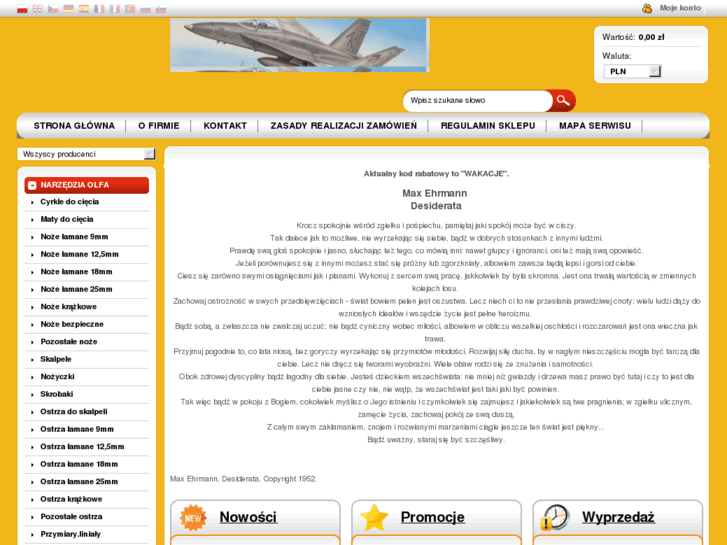Open the 'Maty do cięcia' category
The width and height of the screenshot is (727, 545).
(x=67, y=219)
